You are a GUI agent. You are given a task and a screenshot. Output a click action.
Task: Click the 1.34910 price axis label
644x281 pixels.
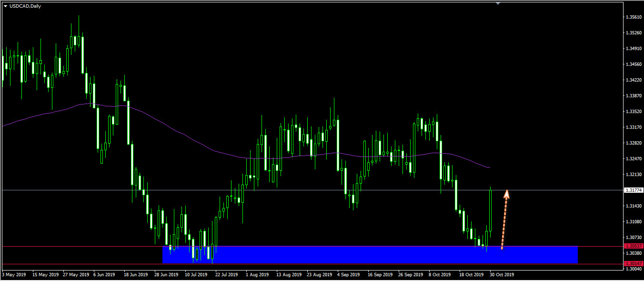tap(634, 49)
